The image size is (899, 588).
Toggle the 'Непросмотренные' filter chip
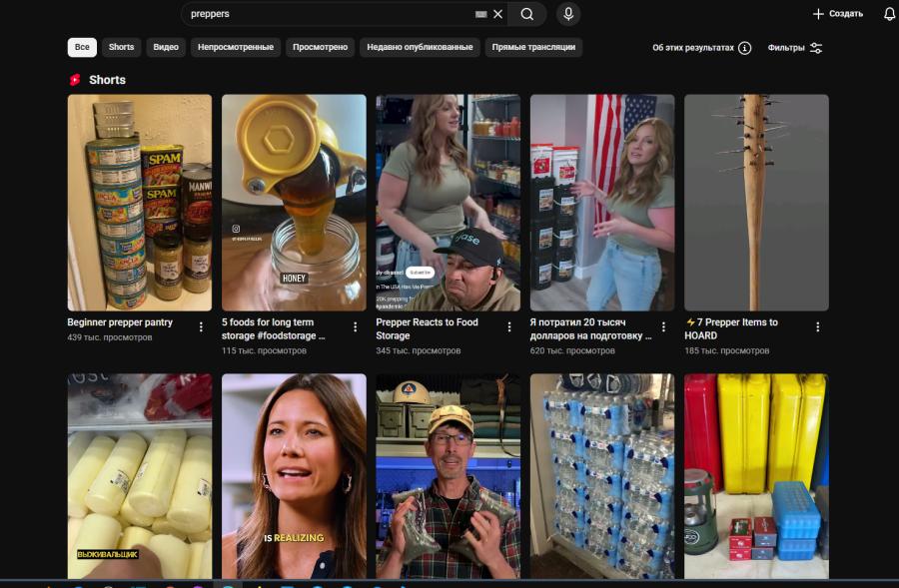click(x=235, y=47)
